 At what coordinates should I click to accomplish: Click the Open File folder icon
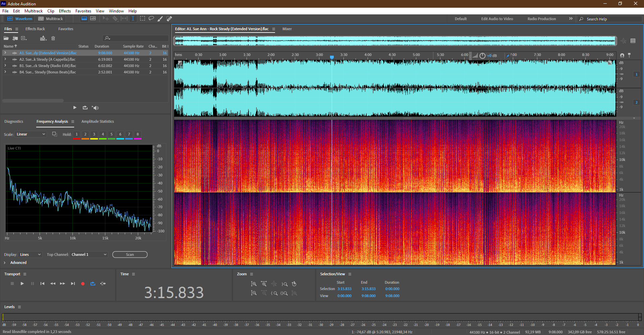coord(6,38)
